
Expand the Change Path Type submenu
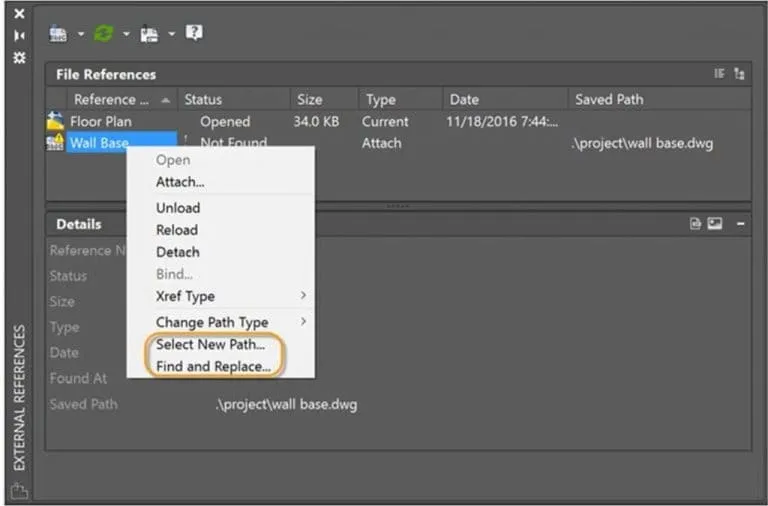click(220, 322)
